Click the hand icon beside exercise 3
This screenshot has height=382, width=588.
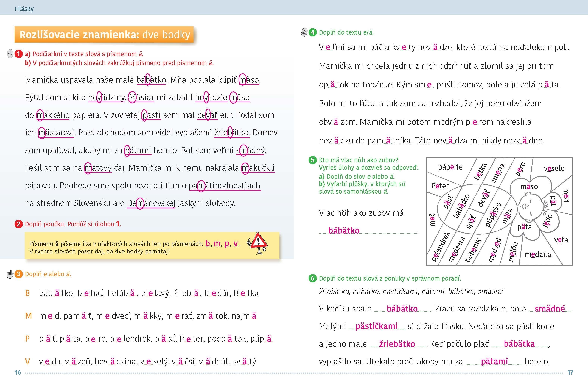(10, 274)
